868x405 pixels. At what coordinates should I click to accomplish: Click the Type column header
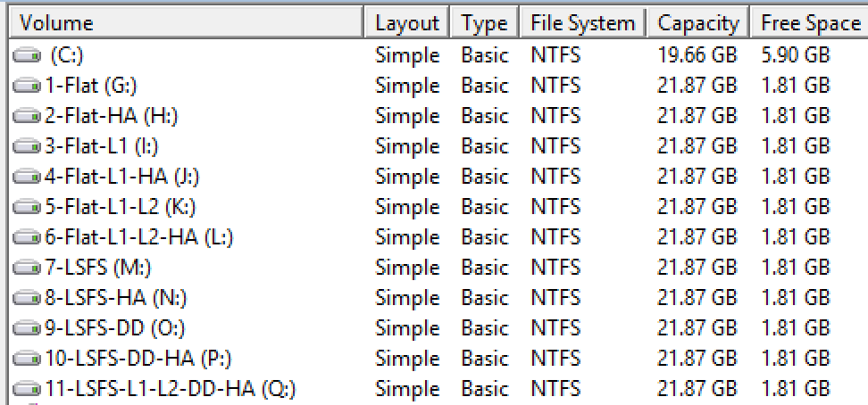point(484,23)
